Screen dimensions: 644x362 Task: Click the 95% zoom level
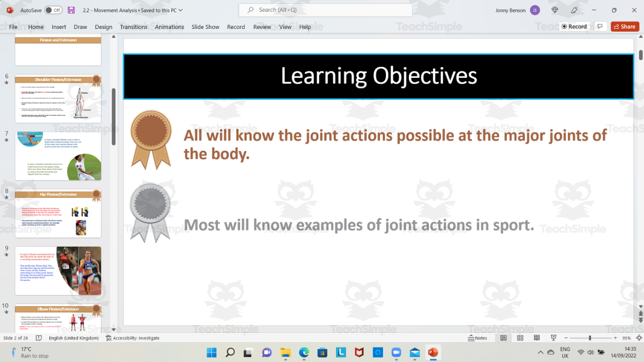(626, 338)
